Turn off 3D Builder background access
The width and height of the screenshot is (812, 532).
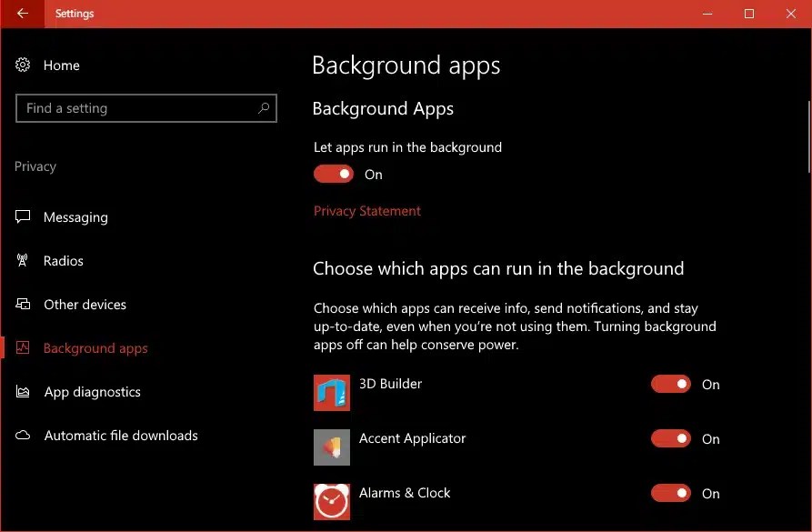click(x=670, y=384)
